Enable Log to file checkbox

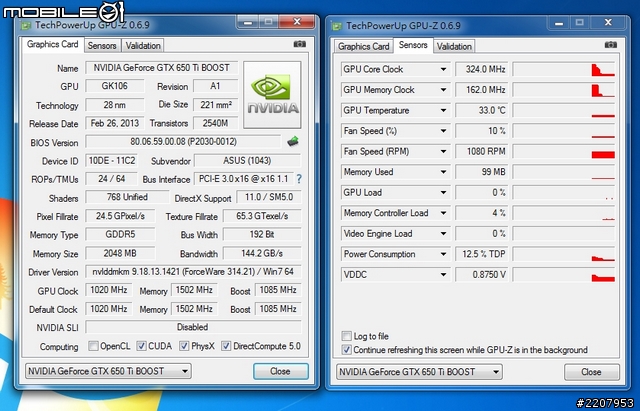346,336
